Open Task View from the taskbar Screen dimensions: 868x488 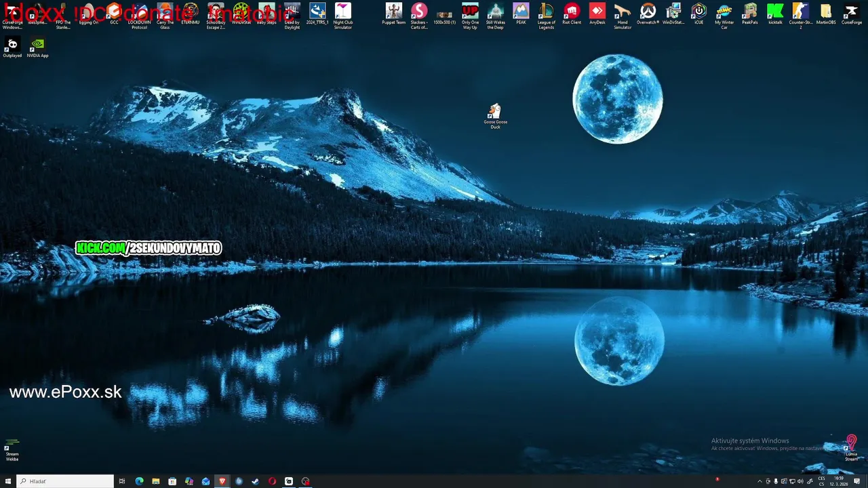click(x=122, y=481)
